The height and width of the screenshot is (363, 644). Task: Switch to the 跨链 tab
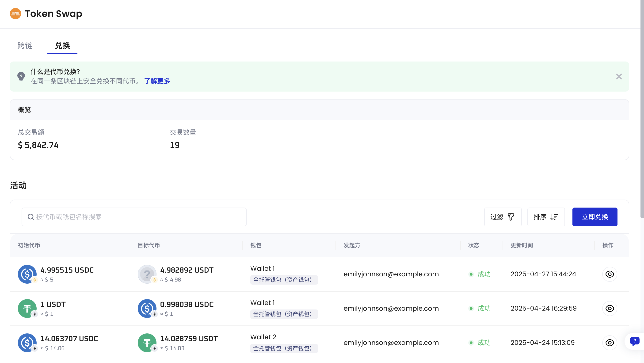click(24, 46)
